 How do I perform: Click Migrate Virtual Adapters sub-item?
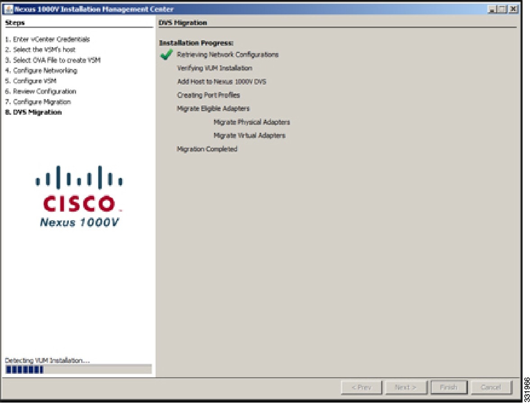(x=250, y=136)
